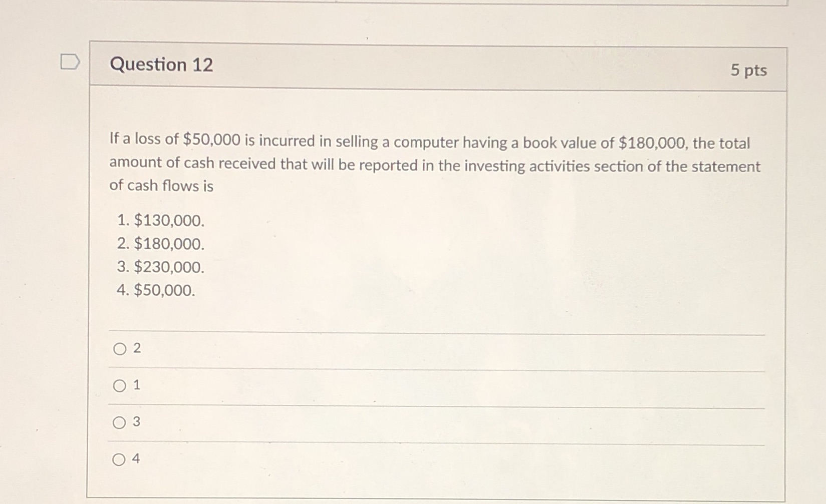This screenshot has height=504, width=826.
Task: Select the radio button for answer 1
Action: (119, 385)
